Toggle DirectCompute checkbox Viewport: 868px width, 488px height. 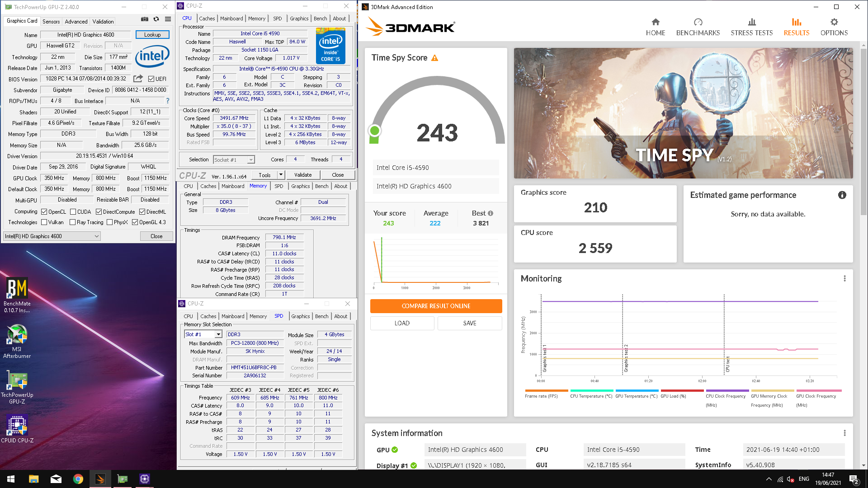99,211
